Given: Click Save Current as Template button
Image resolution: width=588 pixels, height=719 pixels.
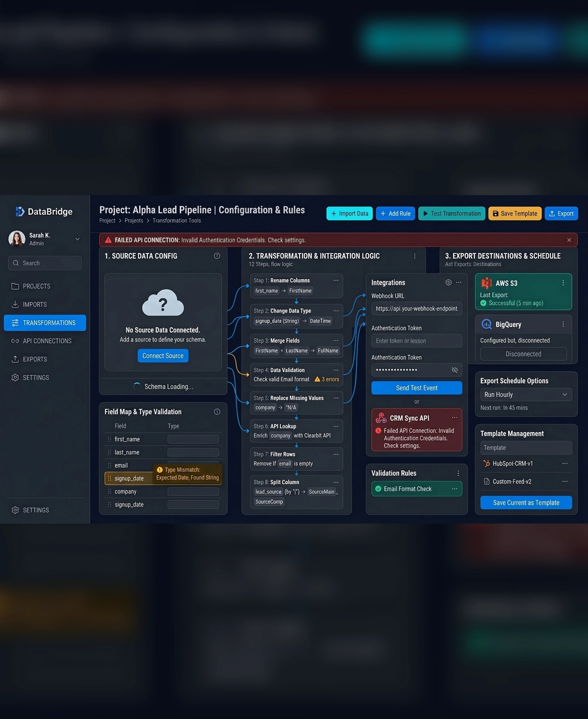Looking at the screenshot, I should (x=526, y=503).
